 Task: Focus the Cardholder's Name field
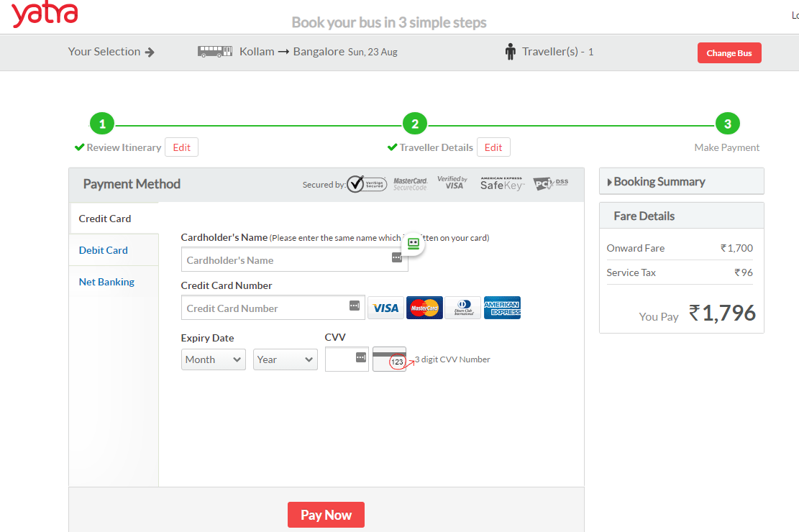tap(295, 260)
